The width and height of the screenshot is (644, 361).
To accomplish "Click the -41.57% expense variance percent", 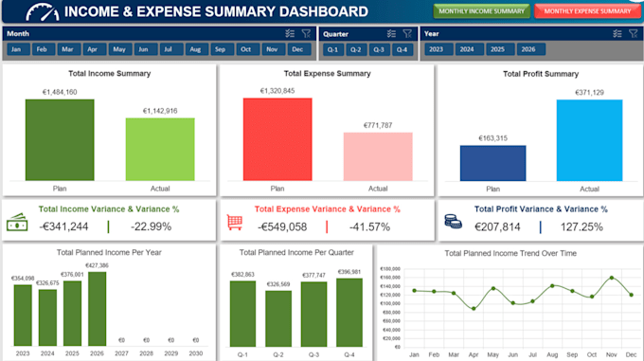I will tap(369, 227).
